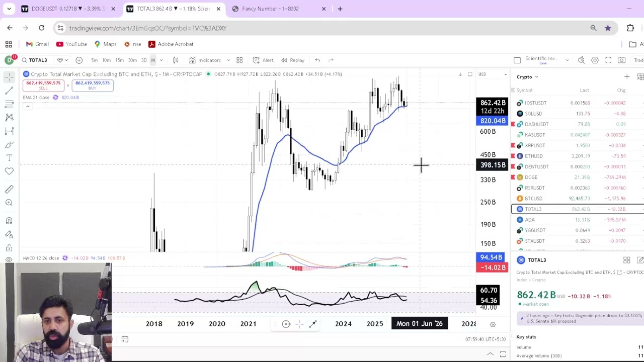Select the ruler measure tool
The height and width of the screenshot is (362, 644).
coord(9,189)
